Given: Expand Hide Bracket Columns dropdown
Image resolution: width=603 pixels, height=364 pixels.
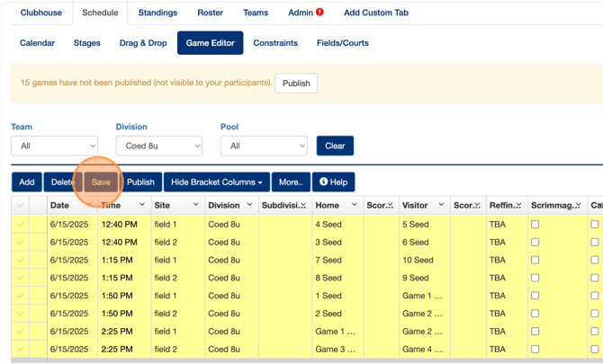Looking at the screenshot, I should click(216, 182).
